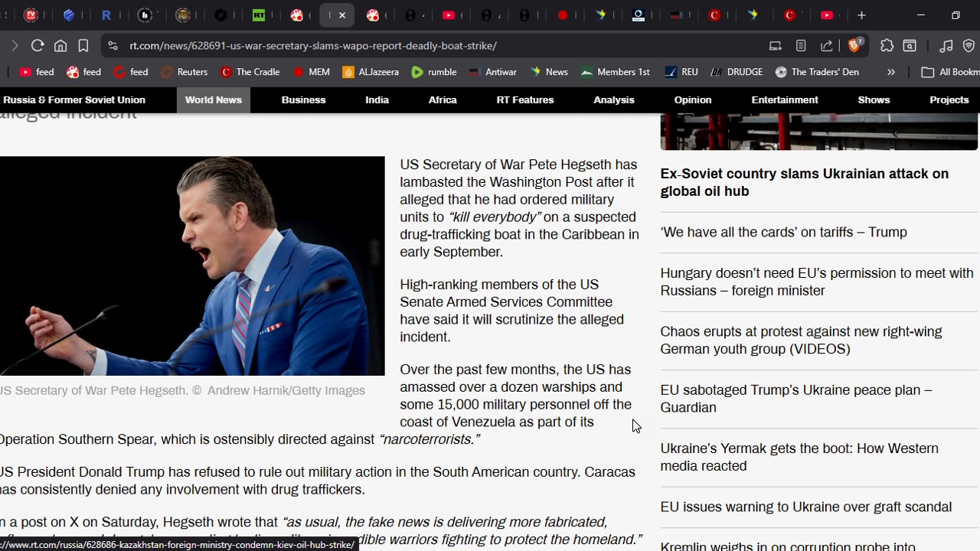
Task: Click the install app icon in address bar
Action: (776, 46)
